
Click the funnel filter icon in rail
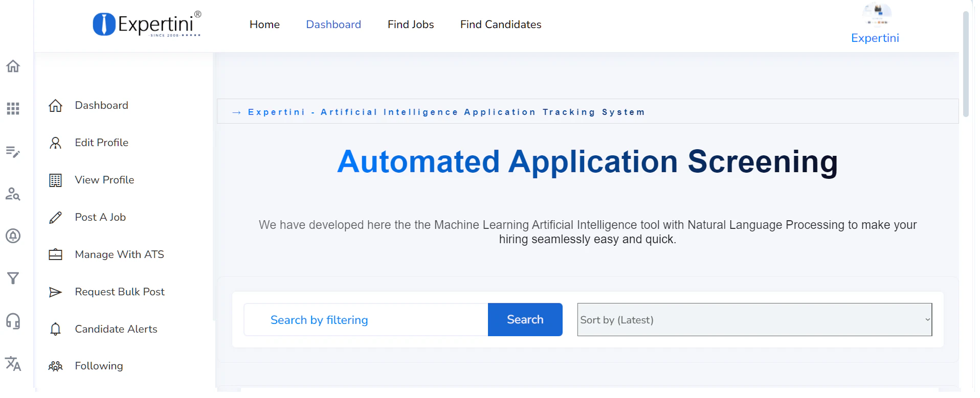[13, 278]
